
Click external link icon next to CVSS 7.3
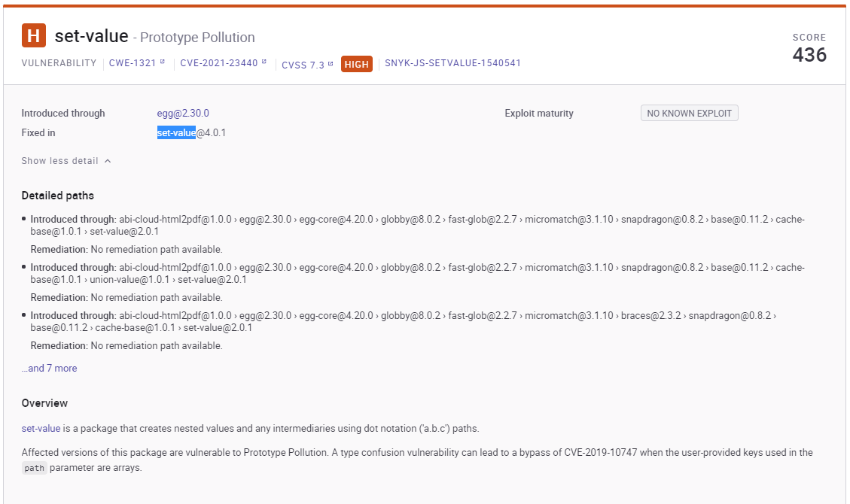point(330,64)
